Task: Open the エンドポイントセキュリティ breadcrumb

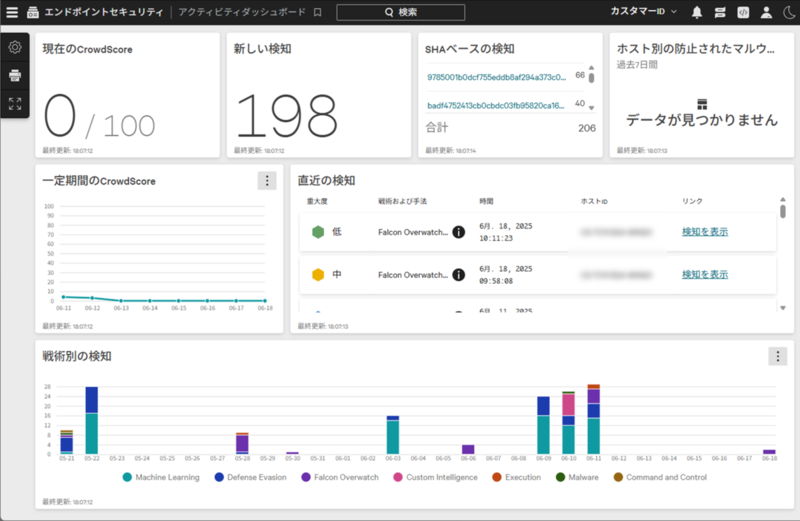Action: pos(104,12)
